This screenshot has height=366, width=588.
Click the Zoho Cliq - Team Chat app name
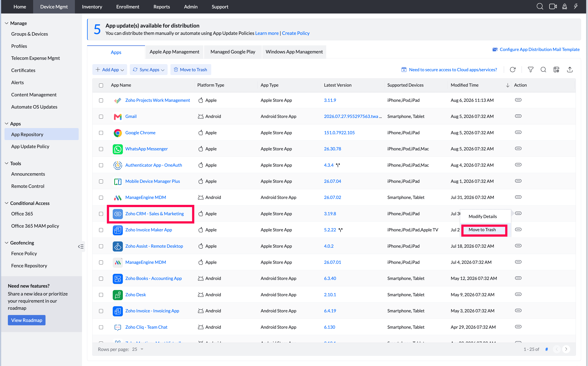coord(146,327)
